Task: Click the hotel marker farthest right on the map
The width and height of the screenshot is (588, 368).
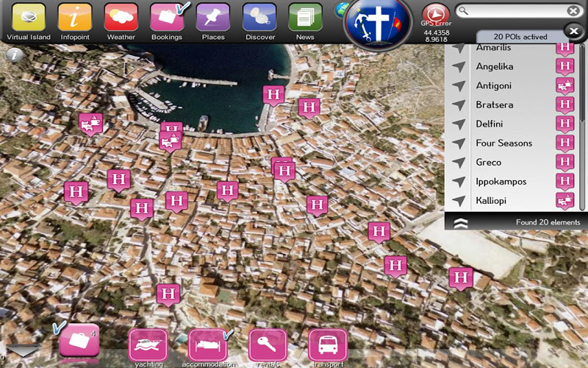Action: click(461, 278)
